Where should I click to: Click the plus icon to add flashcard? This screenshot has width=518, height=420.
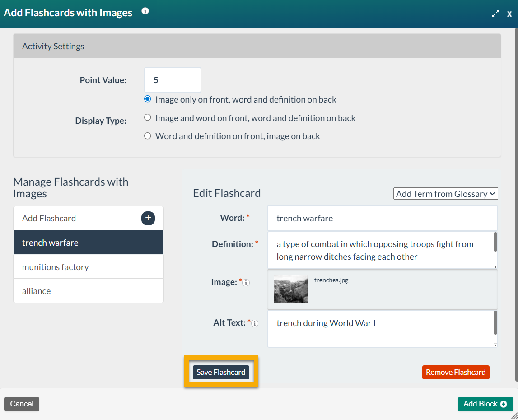(x=148, y=218)
